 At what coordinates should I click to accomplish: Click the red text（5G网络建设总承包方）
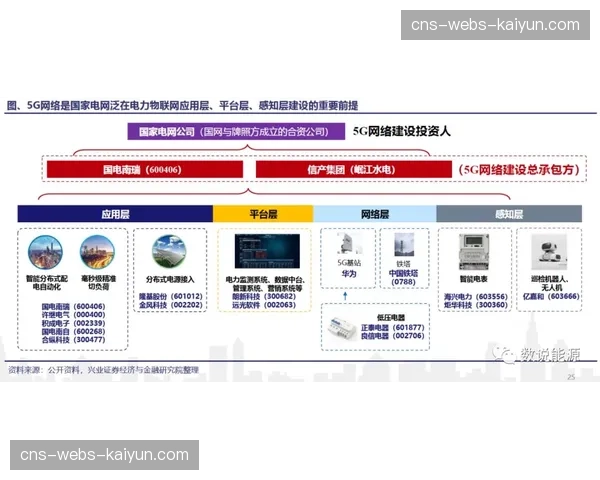click(x=519, y=170)
